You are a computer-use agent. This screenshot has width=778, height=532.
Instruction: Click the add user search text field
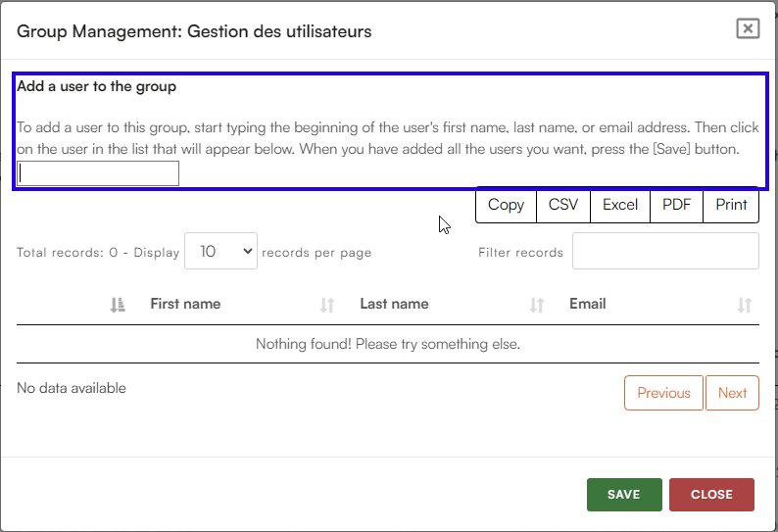tap(98, 173)
